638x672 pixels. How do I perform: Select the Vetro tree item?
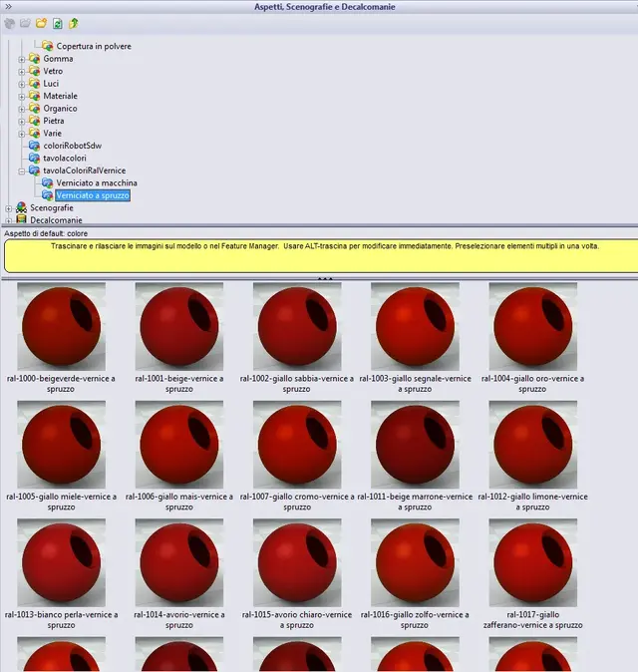(x=53, y=71)
